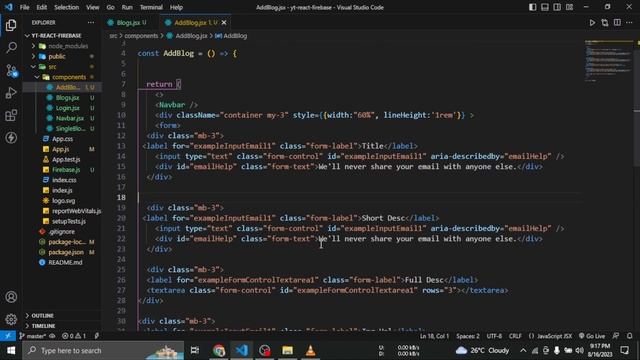Open .gitignore file
Viewport: 640px width, 360px height.
pos(62,231)
